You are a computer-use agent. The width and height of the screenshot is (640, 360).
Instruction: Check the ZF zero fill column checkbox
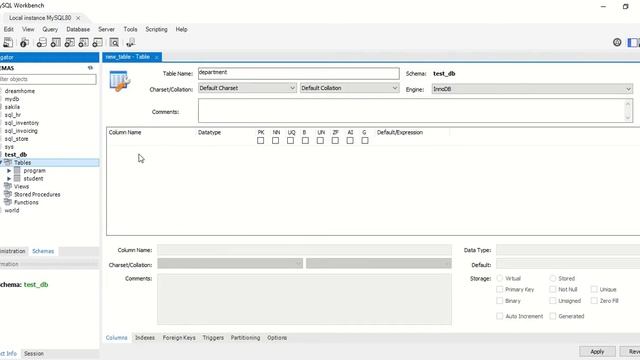tap(335, 140)
